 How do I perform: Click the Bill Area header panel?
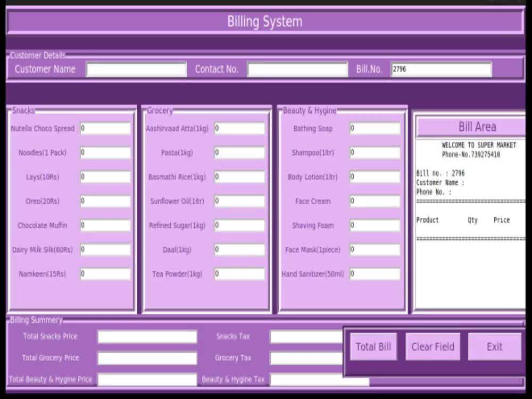477,127
